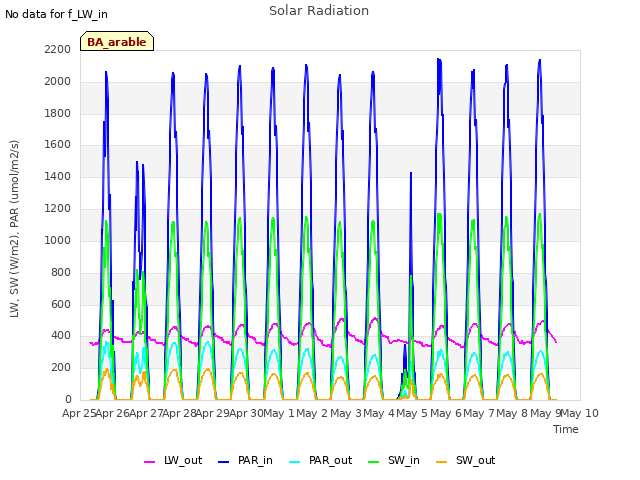Click the Solar Radiation chart title
Viewport: 640px width, 480px height.
[x=319, y=11]
